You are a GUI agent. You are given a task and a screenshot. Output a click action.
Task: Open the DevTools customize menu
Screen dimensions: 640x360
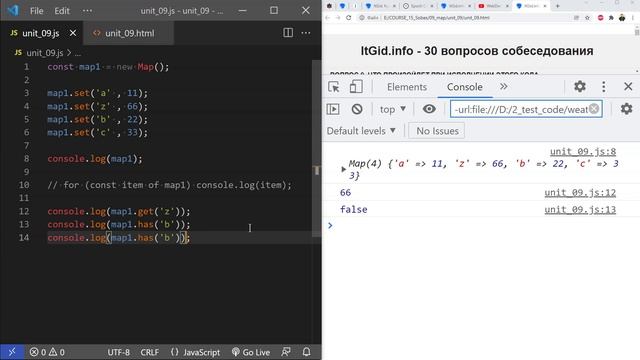coord(604,87)
